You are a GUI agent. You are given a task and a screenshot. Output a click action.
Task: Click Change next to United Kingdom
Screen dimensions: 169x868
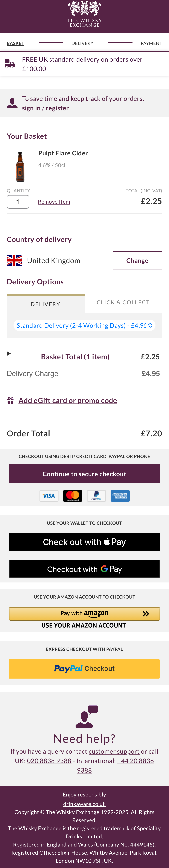pos(137,260)
